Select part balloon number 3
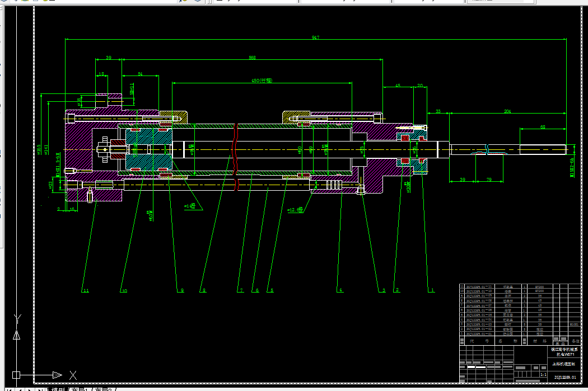 coord(384,290)
